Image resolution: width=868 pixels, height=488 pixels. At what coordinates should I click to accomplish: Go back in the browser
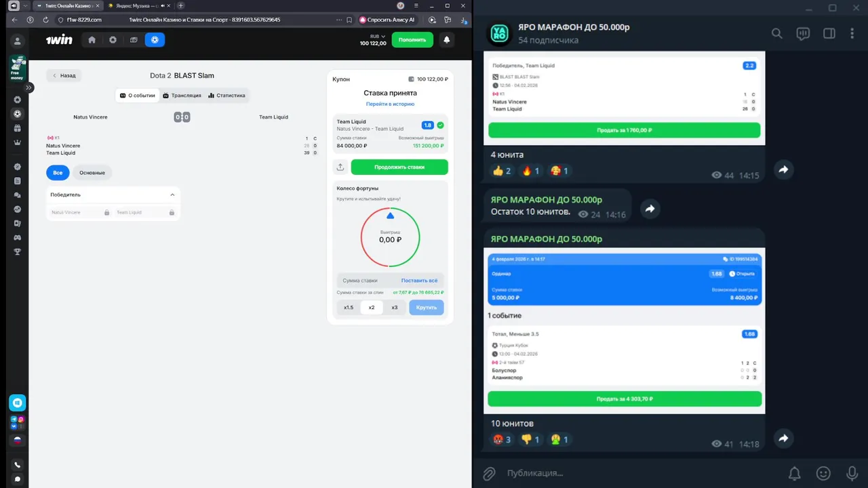(x=15, y=20)
